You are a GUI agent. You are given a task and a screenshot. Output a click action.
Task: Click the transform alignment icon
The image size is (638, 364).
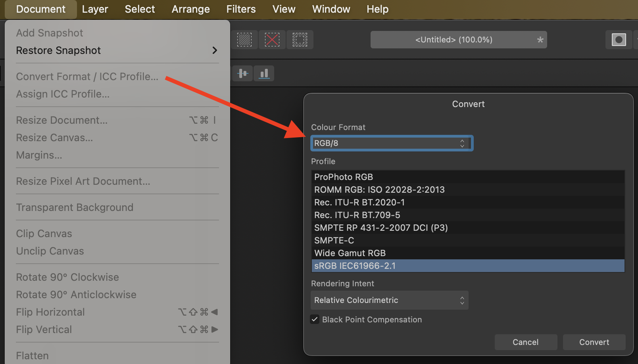pos(242,73)
